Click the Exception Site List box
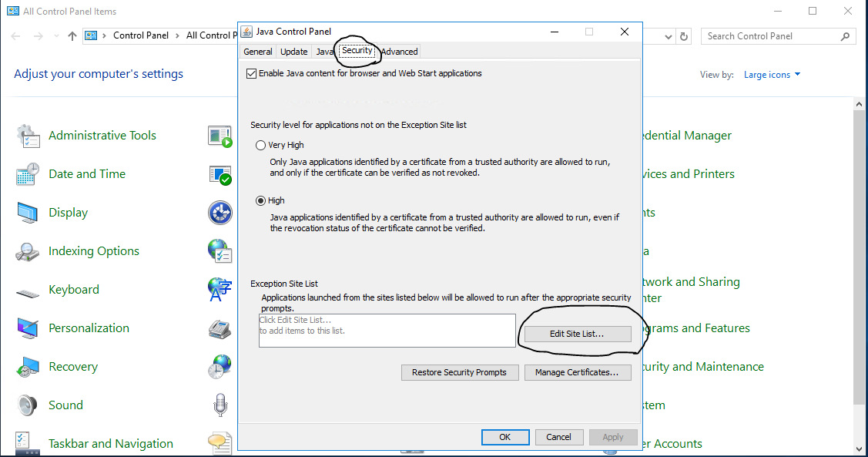Image resolution: width=868 pixels, height=457 pixels. 387,331
